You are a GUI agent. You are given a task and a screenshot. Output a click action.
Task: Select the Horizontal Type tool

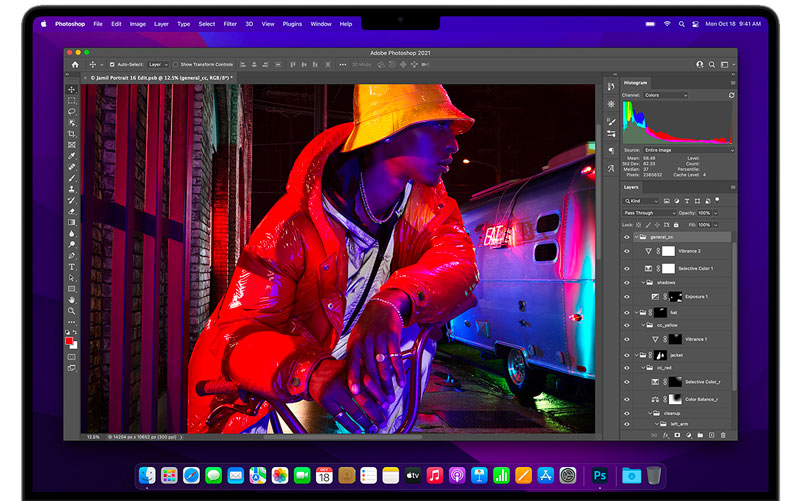(x=71, y=267)
